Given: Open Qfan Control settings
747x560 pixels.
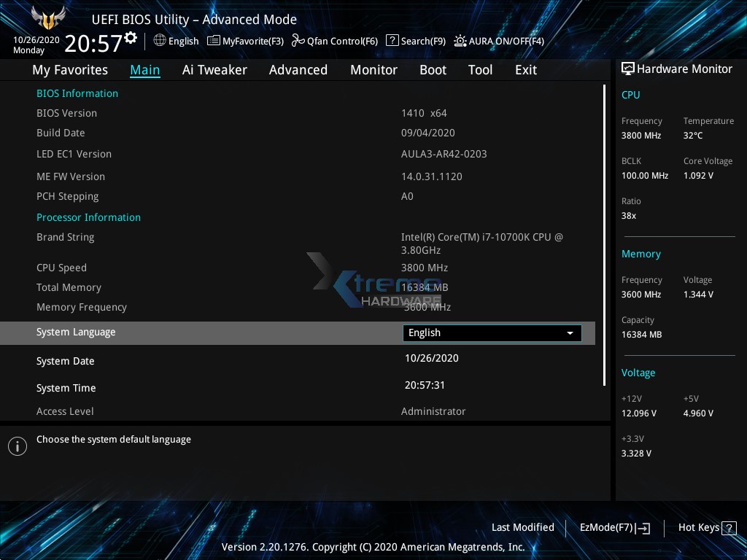Looking at the screenshot, I should (x=334, y=41).
